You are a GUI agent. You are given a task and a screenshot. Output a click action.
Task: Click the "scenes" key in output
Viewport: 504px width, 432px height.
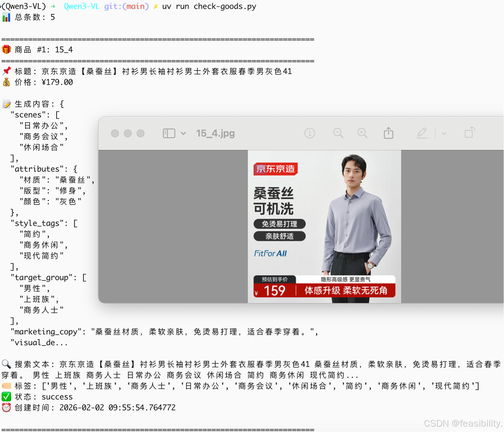click(30, 115)
